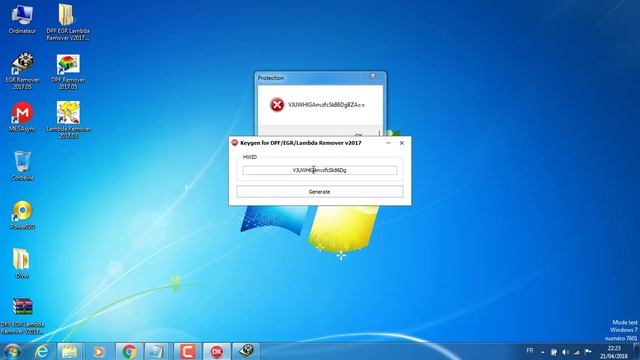This screenshot has width=640, height=360.
Task: Click the Show Desktop strip after the clock
Action: (x=636, y=351)
